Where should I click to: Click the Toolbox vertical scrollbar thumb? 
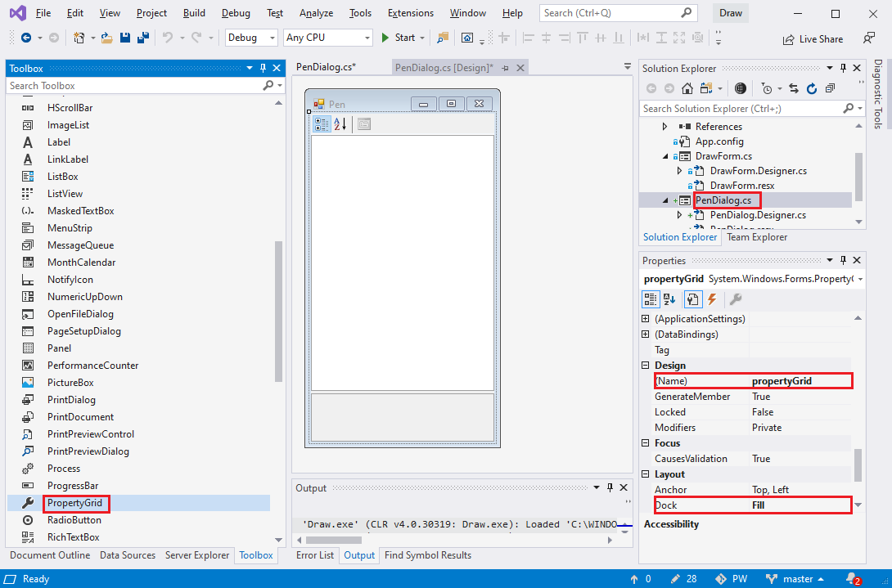coord(279,311)
